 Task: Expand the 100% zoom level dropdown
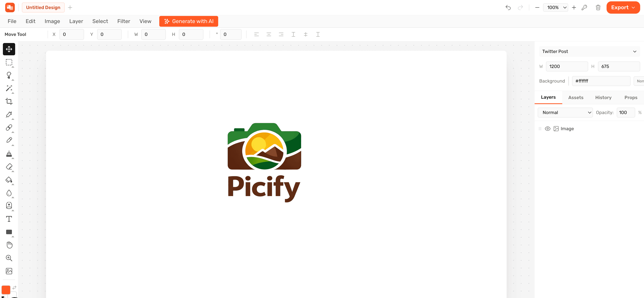(556, 7)
